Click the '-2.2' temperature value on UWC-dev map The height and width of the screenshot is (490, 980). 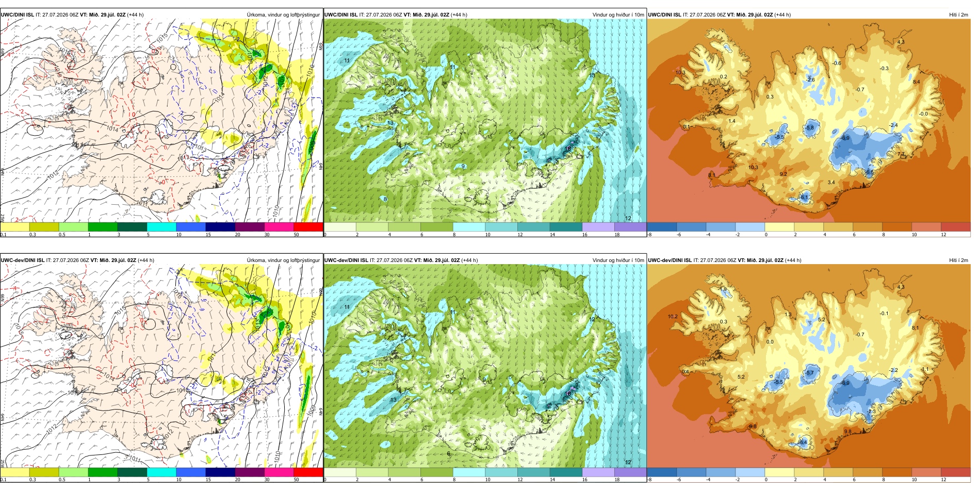click(x=894, y=370)
